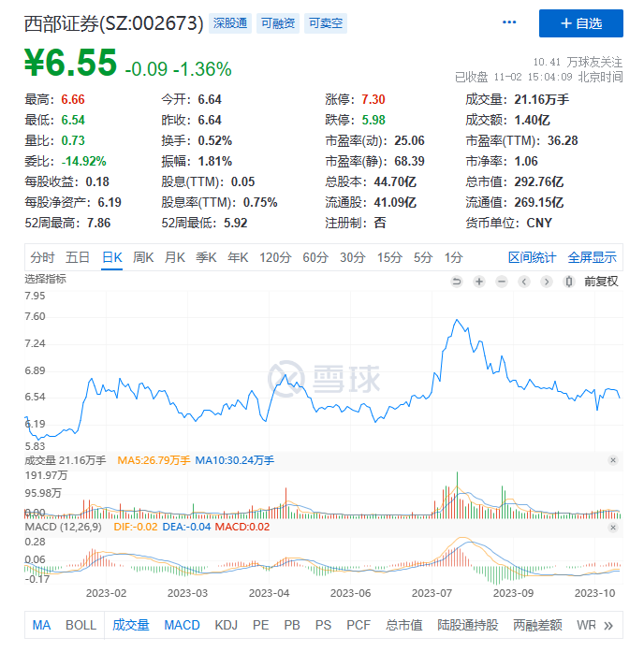Switch to 5分 interval tab

[423, 257]
